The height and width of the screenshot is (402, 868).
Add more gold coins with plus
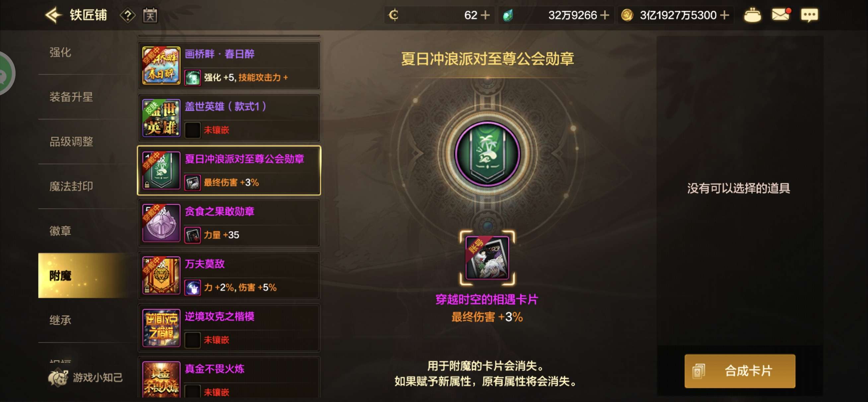(724, 15)
